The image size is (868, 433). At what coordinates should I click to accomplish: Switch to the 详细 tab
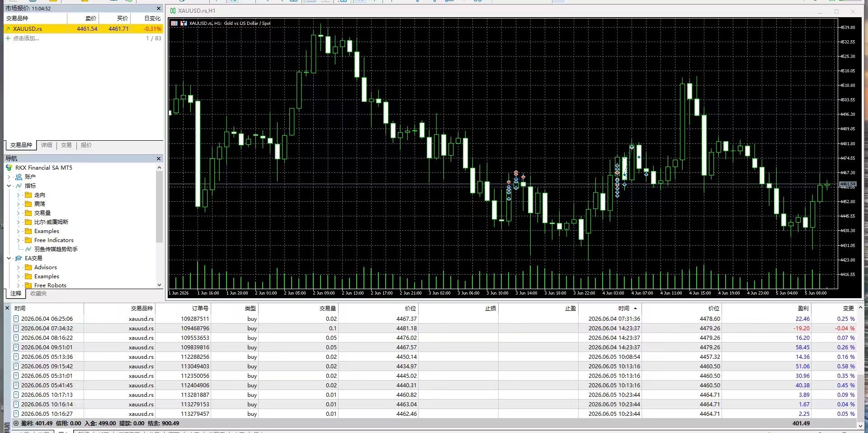[47, 145]
